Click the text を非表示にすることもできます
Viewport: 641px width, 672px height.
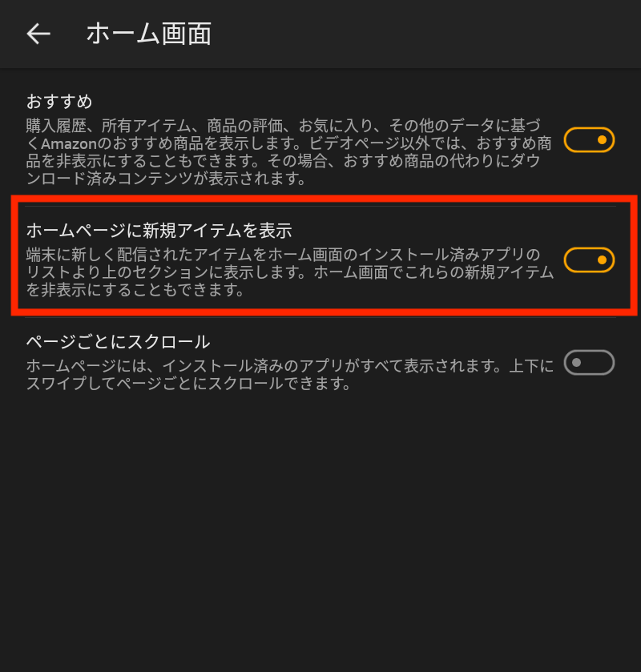click(135, 290)
